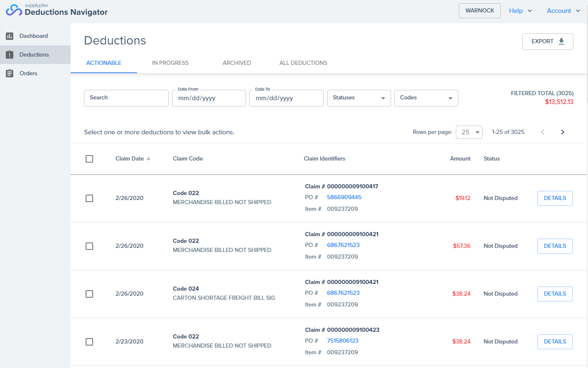The image size is (588, 368).
Task: Expand the Account menu
Action: pos(563,11)
